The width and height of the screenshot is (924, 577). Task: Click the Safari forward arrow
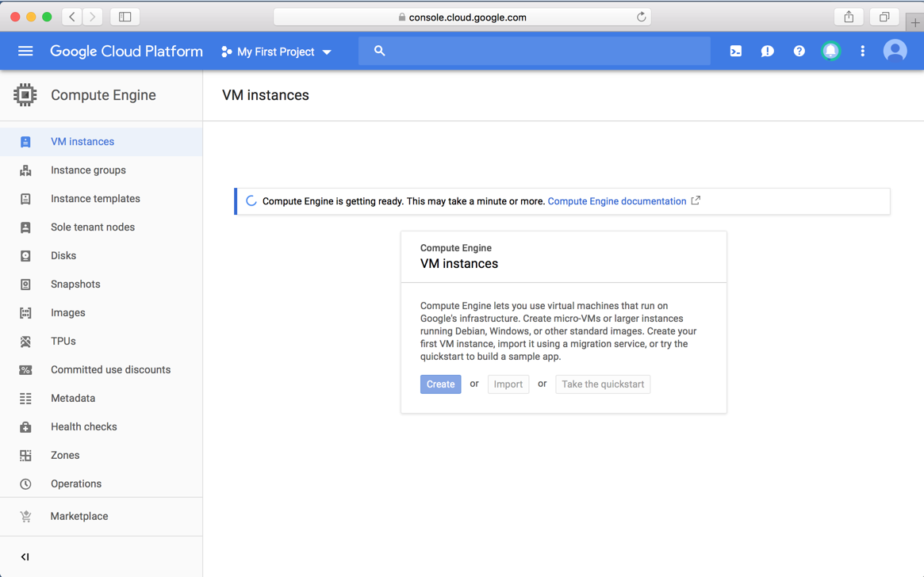[93, 17]
